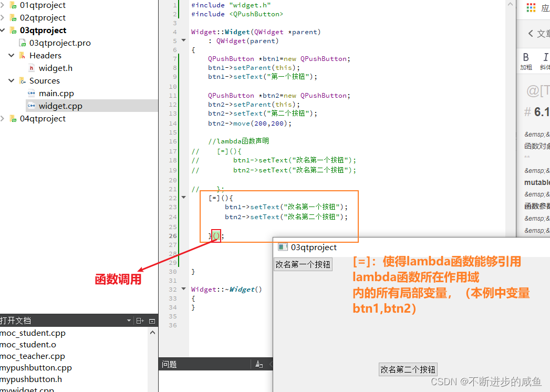Fold the destructor at line 32
This screenshot has height=392, width=550.
tap(183, 289)
